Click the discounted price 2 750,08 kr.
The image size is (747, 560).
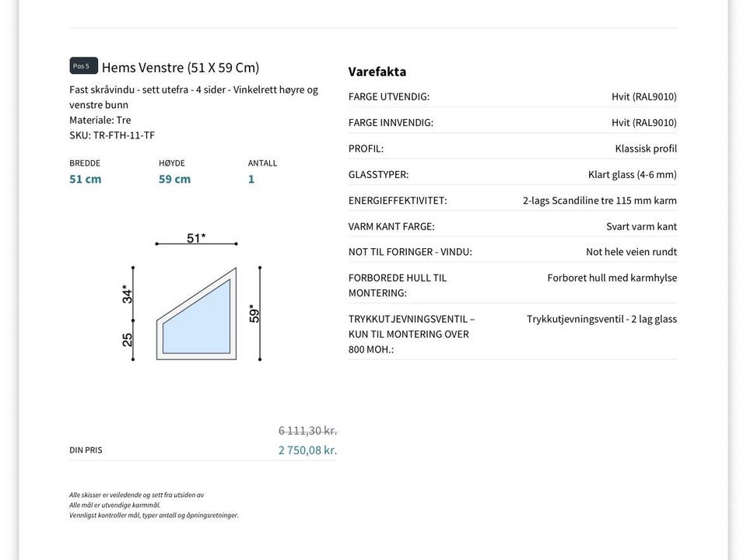(308, 450)
